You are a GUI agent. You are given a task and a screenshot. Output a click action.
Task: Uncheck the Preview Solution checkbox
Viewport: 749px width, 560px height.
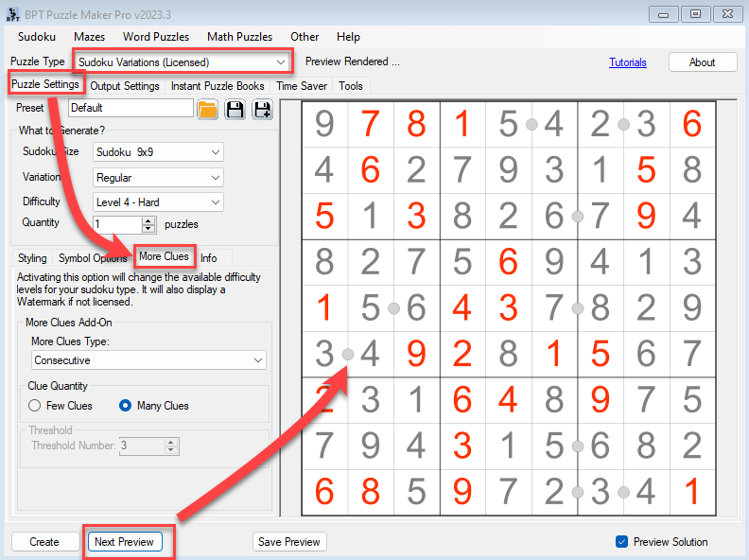click(621, 542)
